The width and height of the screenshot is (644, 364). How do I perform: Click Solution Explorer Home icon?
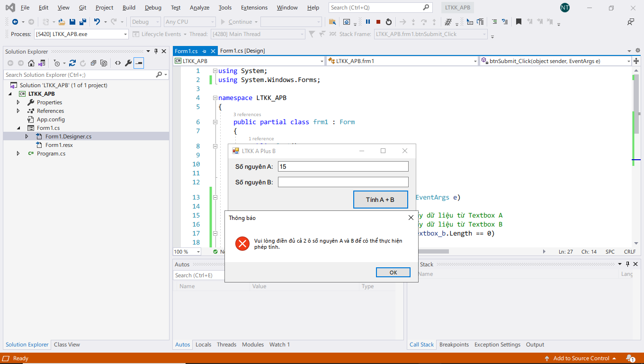pyautogui.click(x=31, y=63)
